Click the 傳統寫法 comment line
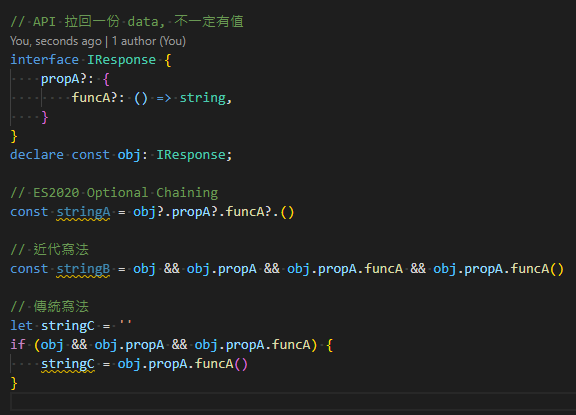The width and height of the screenshot is (576, 415). click(x=50, y=307)
